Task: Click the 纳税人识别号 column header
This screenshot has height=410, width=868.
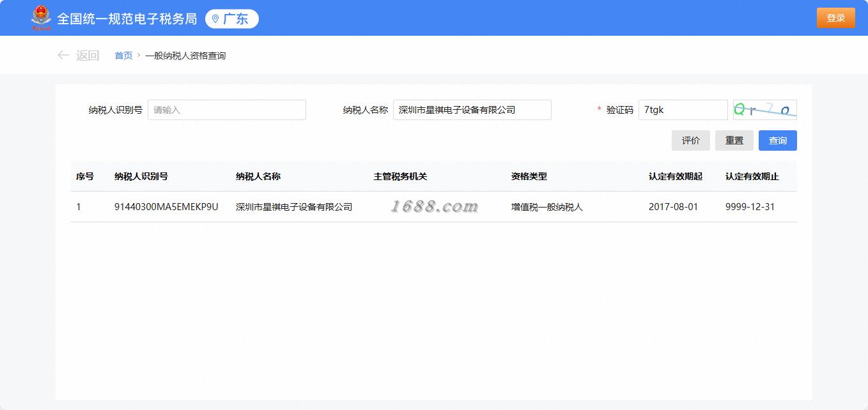Action: click(141, 176)
